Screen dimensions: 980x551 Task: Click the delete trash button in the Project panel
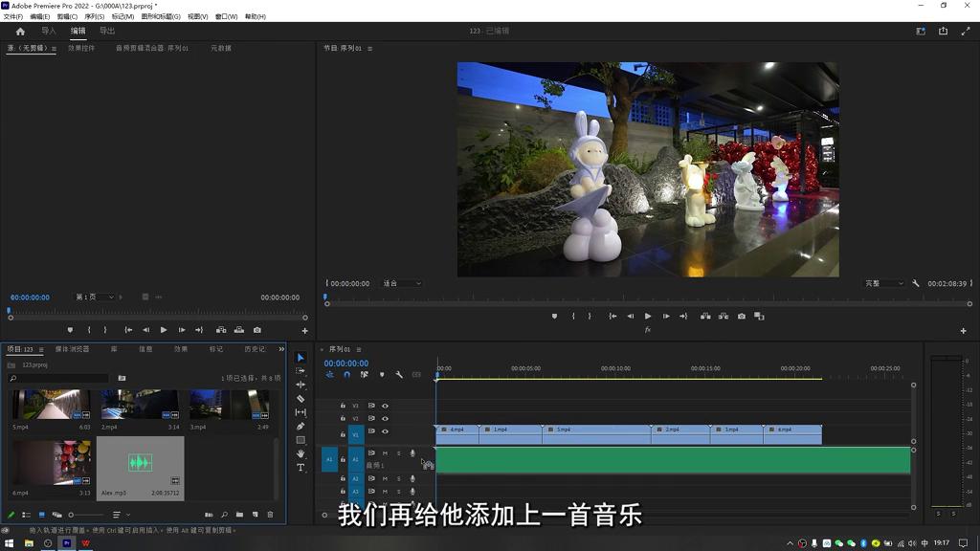click(271, 514)
